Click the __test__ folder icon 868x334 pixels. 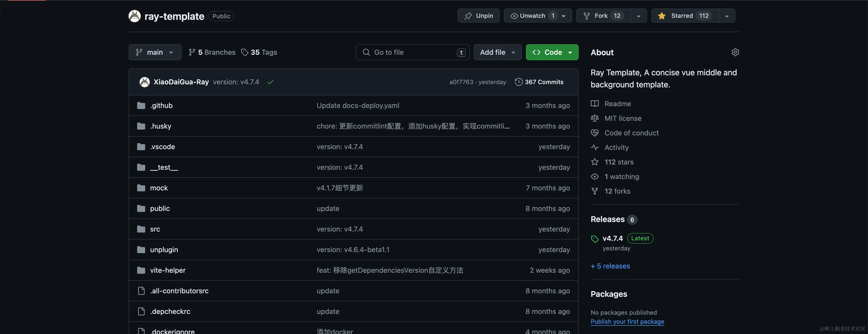coord(141,167)
